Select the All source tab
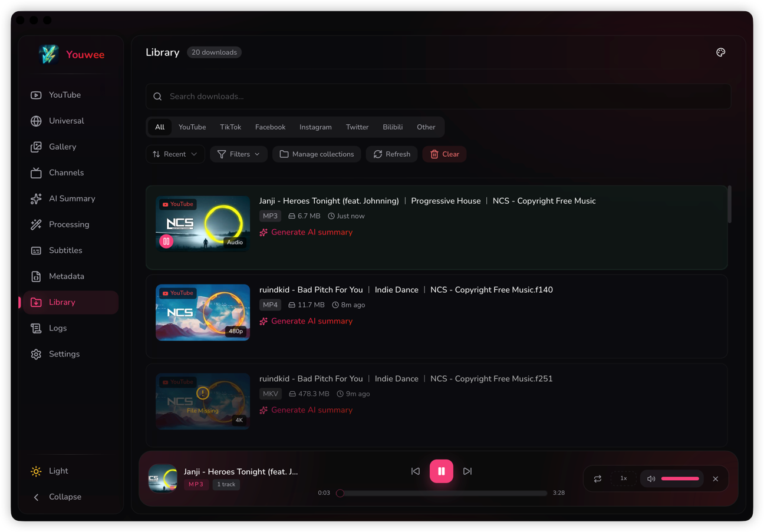Viewport: 764px width, 532px height. point(160,127)
